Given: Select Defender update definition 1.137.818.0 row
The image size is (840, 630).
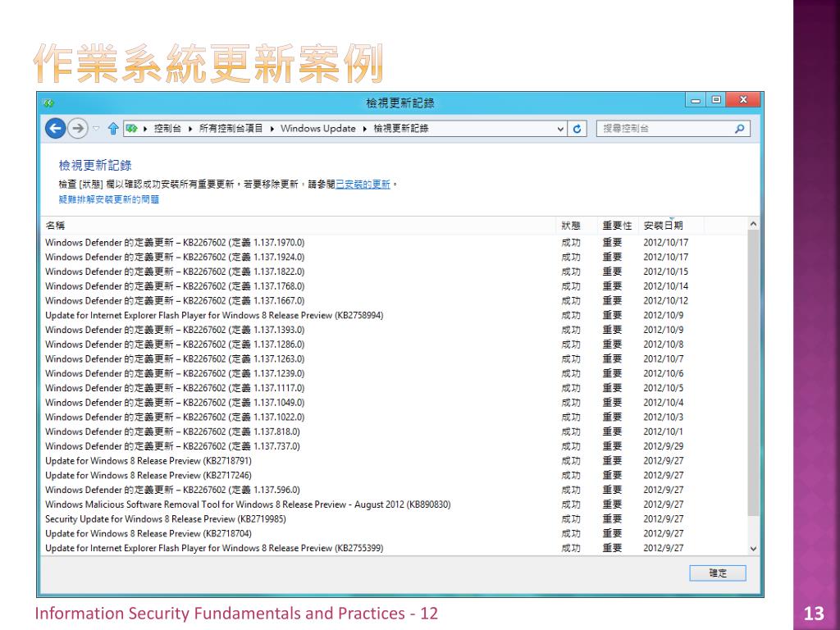Looking at the screenshot, I should tap(395, 431).
